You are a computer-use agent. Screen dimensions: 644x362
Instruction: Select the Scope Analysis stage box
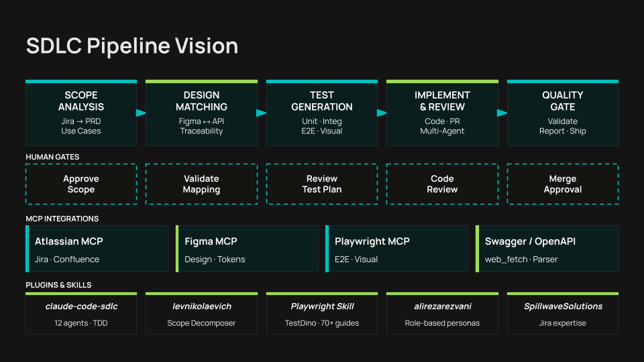click(x=80, y=113)
